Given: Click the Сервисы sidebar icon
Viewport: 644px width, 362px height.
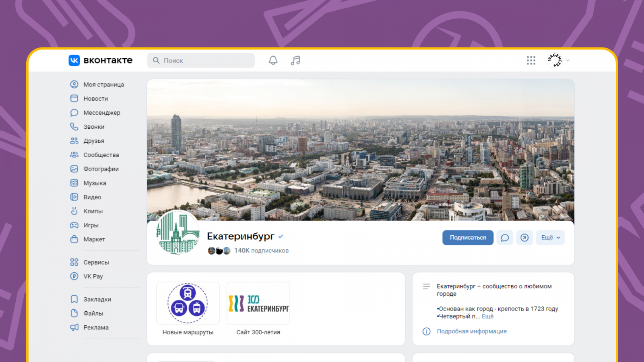Looking at the screenshot, I should 74,262.
